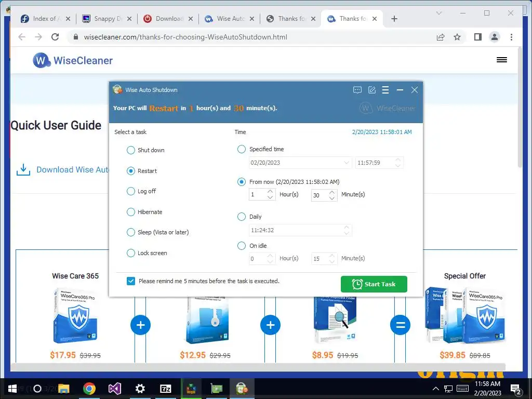The image size is (532, 399).
Task: Reload the page in Chrome
Action: [x=55, y=37]
